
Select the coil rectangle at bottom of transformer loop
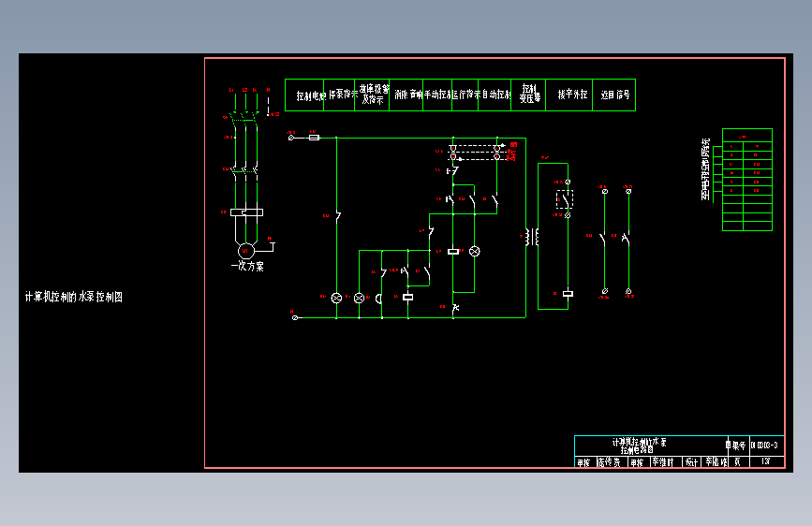pyautogui.click(x=568, y=294)
